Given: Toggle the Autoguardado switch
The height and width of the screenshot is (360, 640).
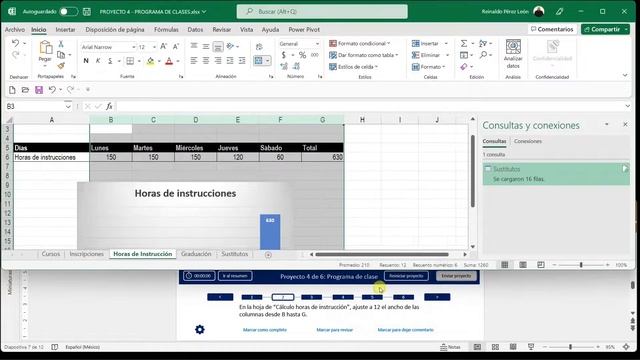Looking at the screenshot, I should click(68, 11).
